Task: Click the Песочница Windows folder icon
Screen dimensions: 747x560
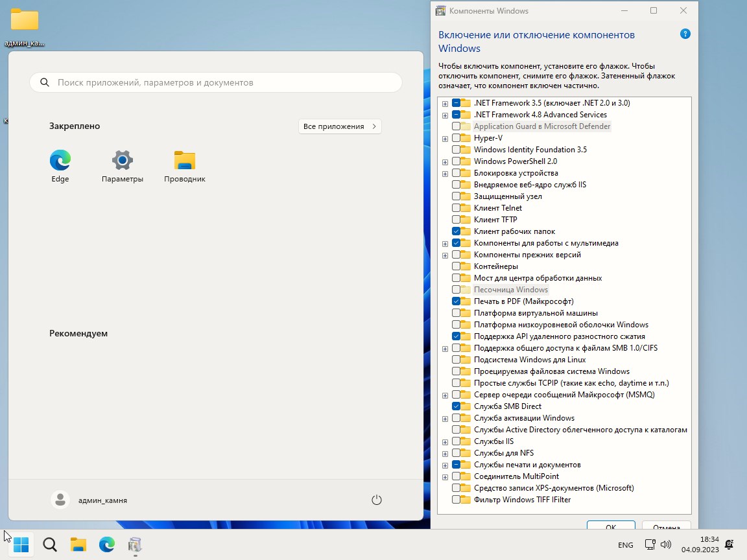Action: click(x=466, y=290)
